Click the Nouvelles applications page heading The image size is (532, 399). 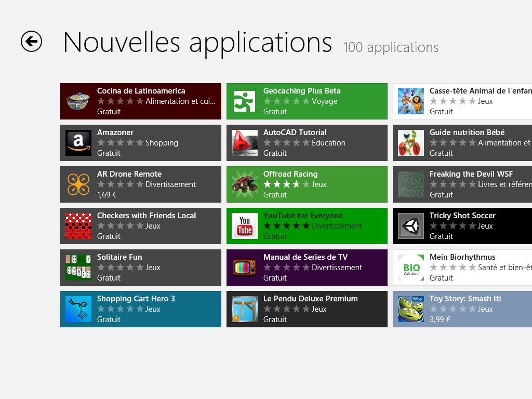(198, 44)
